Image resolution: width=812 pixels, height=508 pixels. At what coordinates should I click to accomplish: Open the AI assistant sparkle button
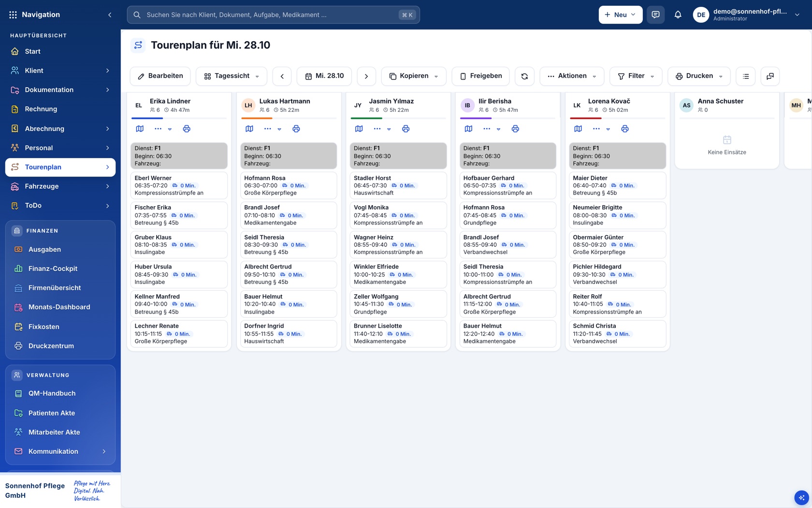(801, 497)
